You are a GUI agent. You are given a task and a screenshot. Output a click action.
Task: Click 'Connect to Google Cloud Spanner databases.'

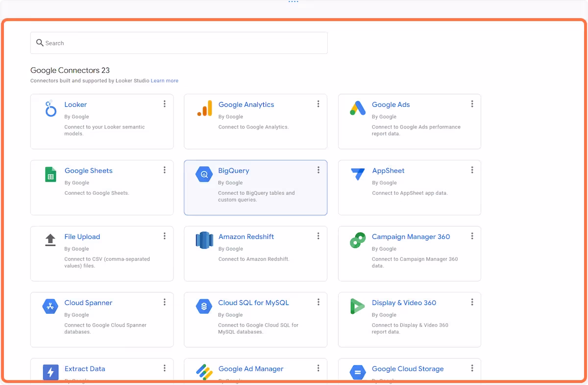point(105,329)
